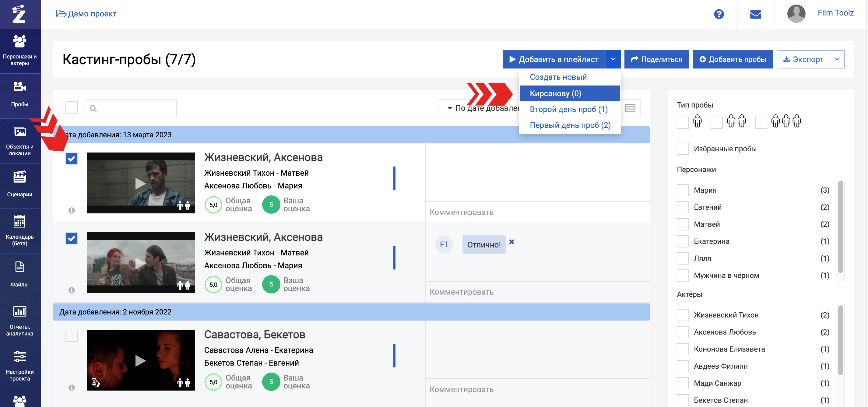Click the Демо-проект folder icon

click(61, 14)
